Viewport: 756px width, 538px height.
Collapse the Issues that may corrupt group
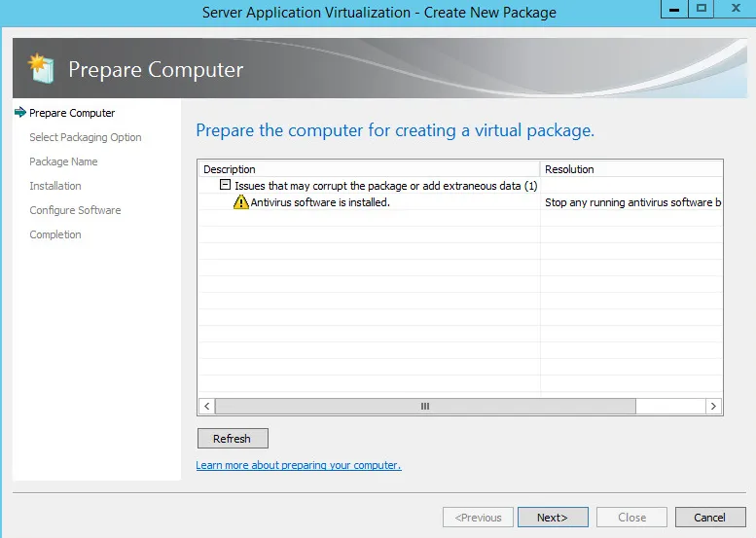225,185
